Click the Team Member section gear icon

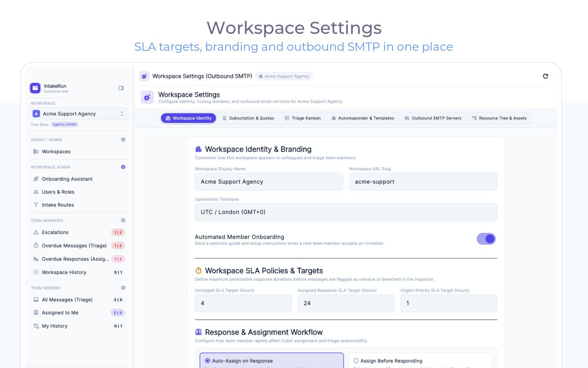123,288
